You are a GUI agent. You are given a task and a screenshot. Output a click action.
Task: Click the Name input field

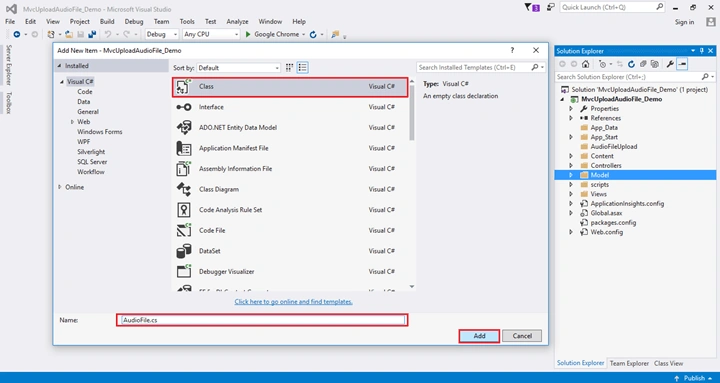coord(262,320)
